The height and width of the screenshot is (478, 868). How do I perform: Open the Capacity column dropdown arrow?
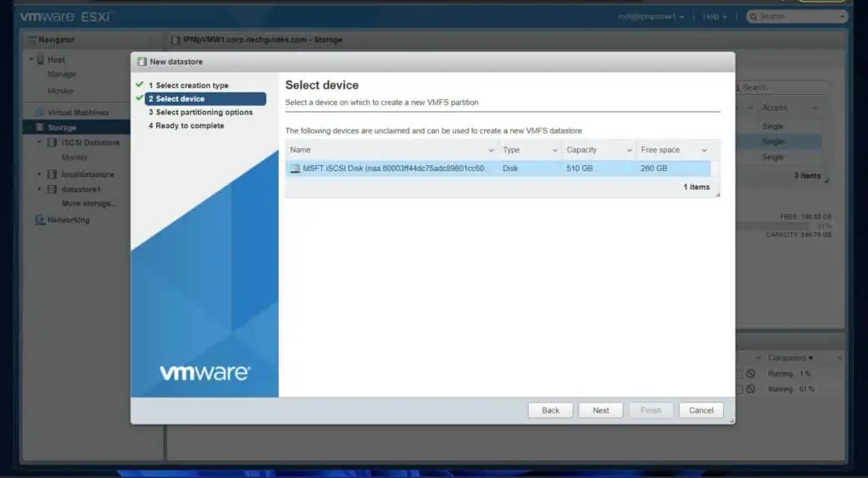pos(630,151)
